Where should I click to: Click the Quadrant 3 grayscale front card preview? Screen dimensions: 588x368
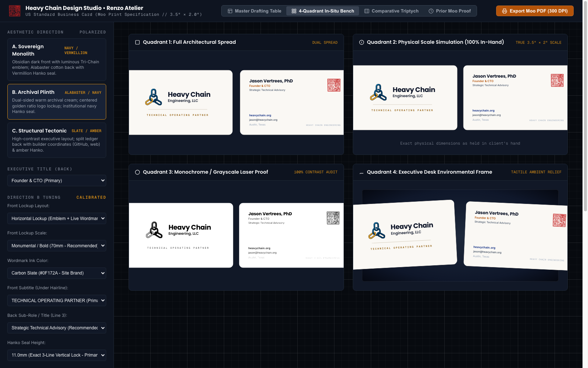pyautogui.click(x=181, y=235)
